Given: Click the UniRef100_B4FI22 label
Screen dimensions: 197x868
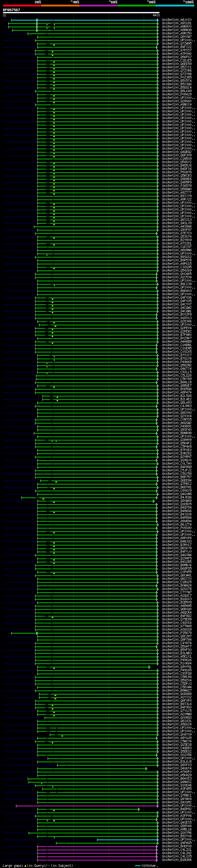Looking at the screenshot, I should pyautogui.click(x=176, y=47).
